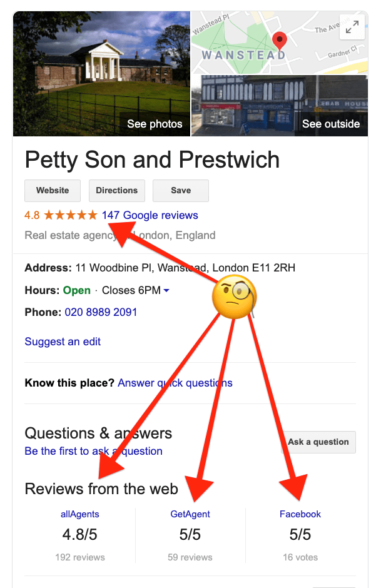The image size is (381, 588).
Task: Click the "See outside" Street View thumbnail
Action: tap(330, 124)
